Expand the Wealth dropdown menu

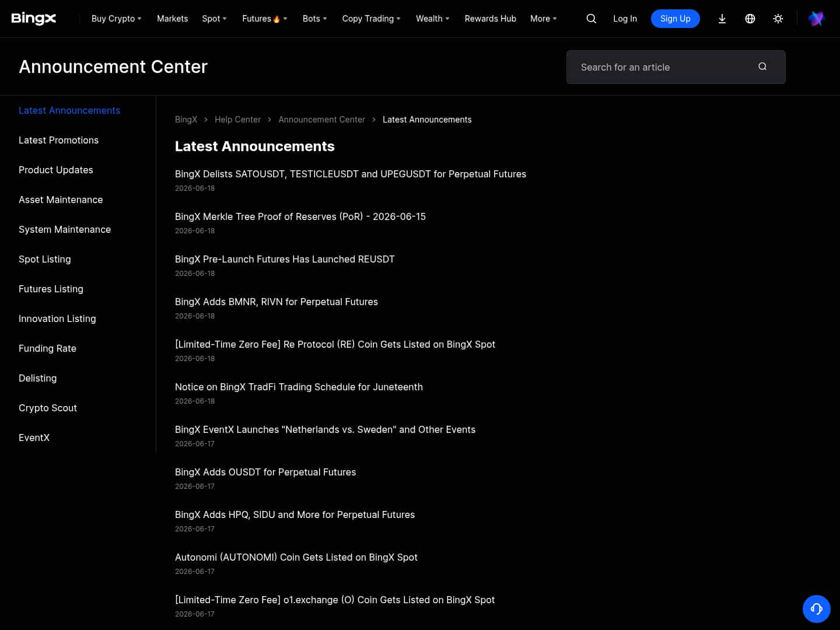pos(433,19)
